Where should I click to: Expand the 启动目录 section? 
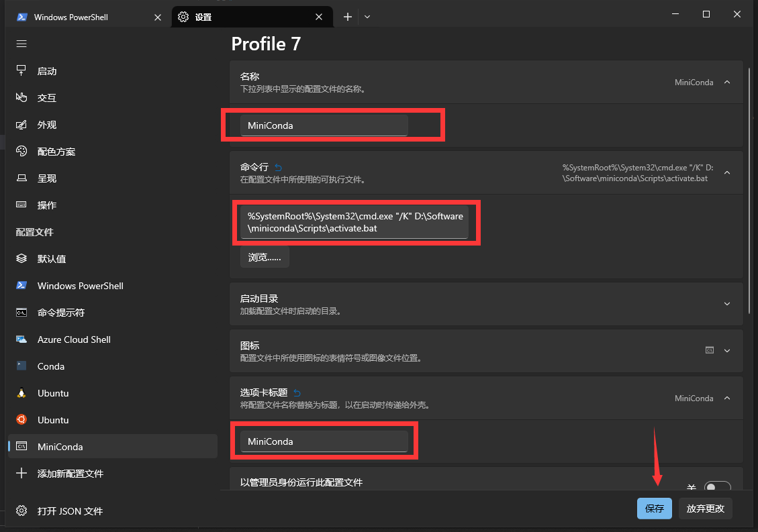tap(727, 304)
